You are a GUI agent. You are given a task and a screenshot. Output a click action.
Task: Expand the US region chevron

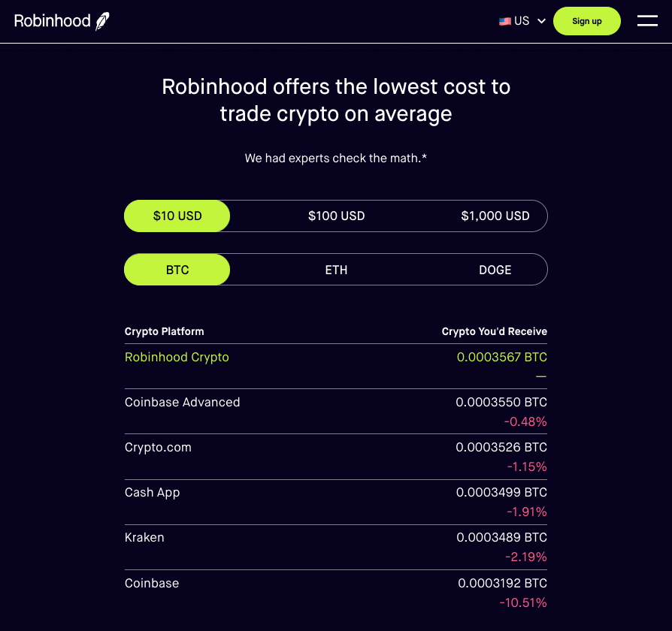pos(541,21)
